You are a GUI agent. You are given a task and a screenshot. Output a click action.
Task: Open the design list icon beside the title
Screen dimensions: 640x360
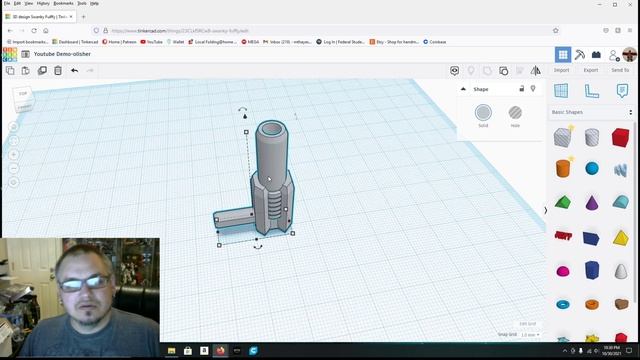coord(25,54)
